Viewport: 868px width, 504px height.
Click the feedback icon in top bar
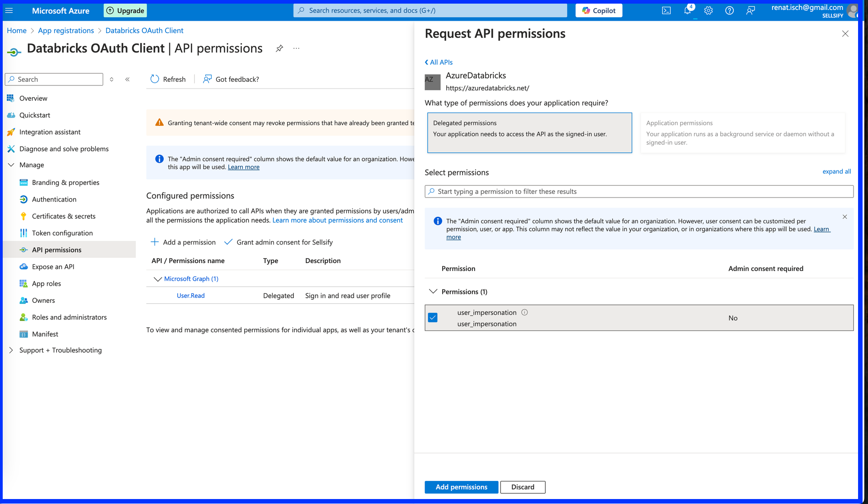click(x=750, y=10)
